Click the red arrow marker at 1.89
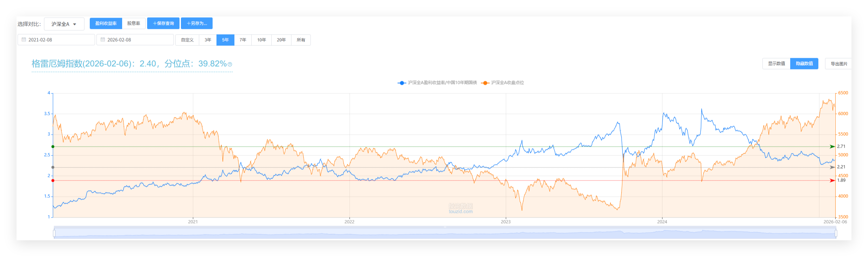The height and width of the screenshot is (257, 868). [832, 180]
